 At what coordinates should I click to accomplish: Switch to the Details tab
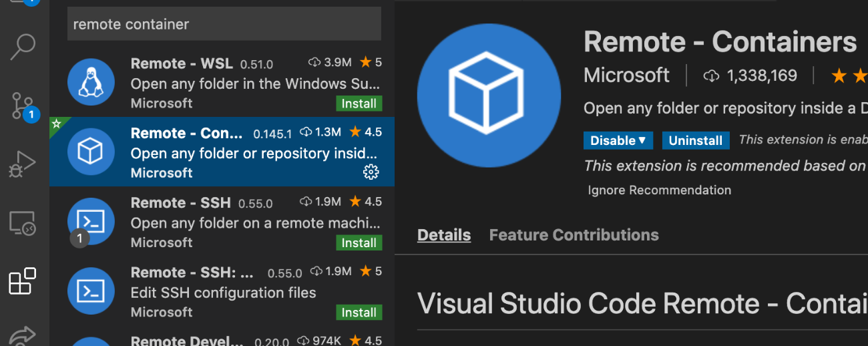coord(444,235)
